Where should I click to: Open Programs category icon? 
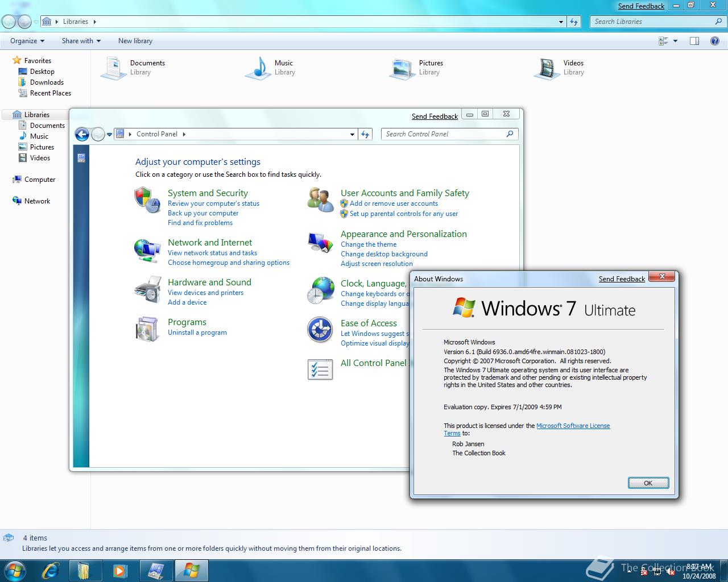pos(147,329)
